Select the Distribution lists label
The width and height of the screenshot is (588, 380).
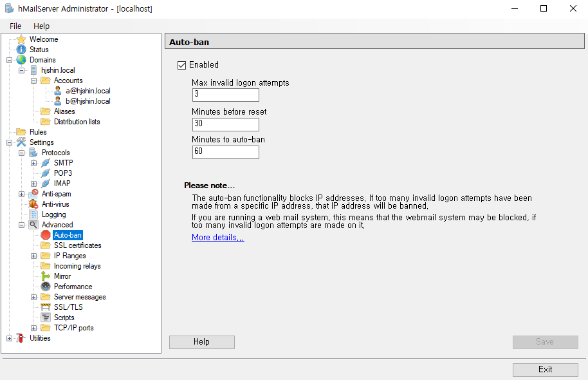pos(77,122)
